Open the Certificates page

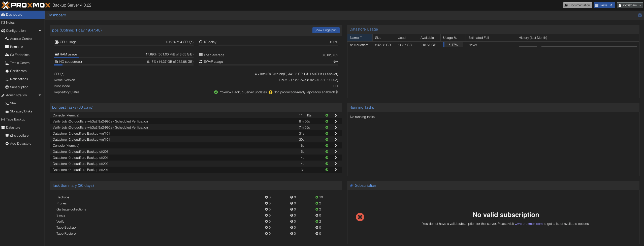(18, 71)
